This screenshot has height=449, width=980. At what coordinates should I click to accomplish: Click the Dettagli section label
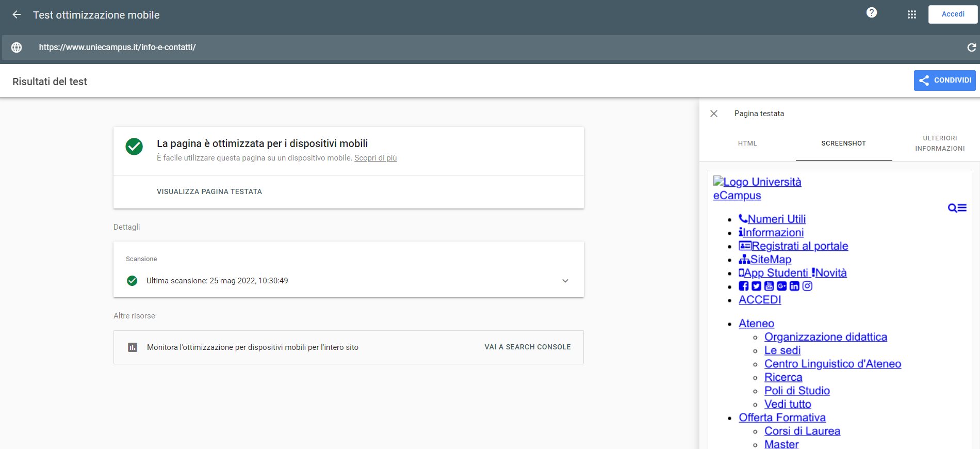[127, 227]
